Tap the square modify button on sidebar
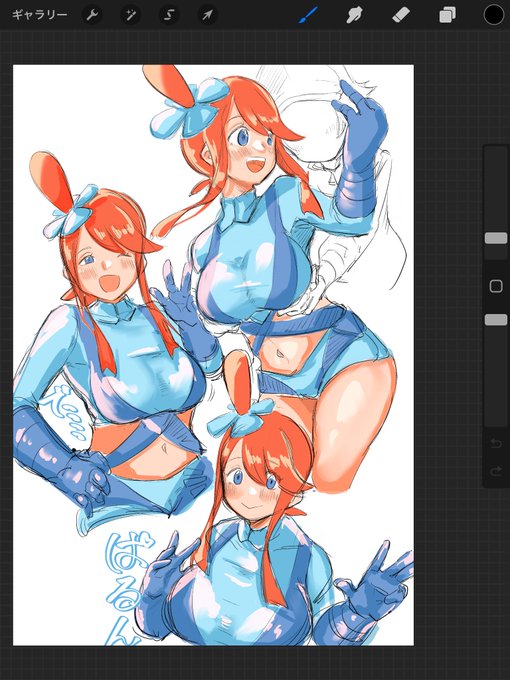The width and height of the screenshot is (510, 680). pyautogui.click(x=496, y=286)
